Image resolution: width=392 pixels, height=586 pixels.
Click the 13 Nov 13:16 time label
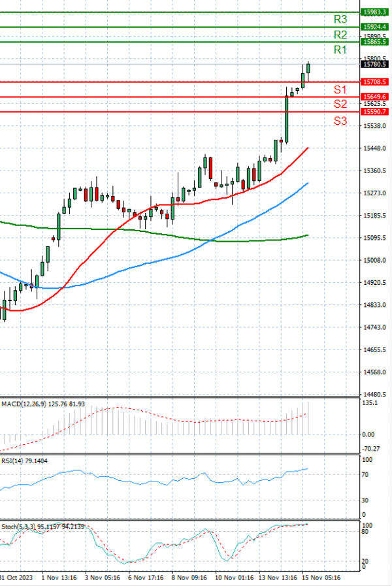pos(278,578)
